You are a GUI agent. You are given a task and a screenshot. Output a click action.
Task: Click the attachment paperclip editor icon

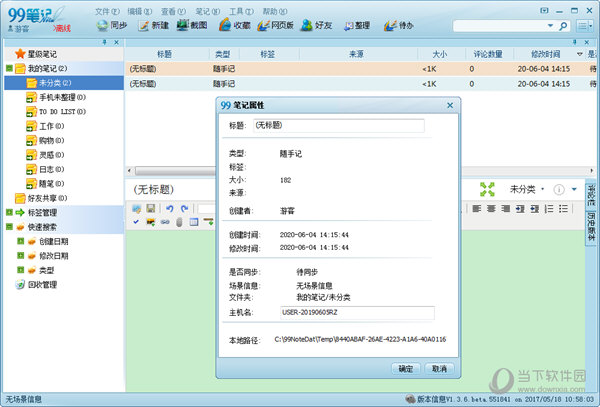[x=179, y=222]
